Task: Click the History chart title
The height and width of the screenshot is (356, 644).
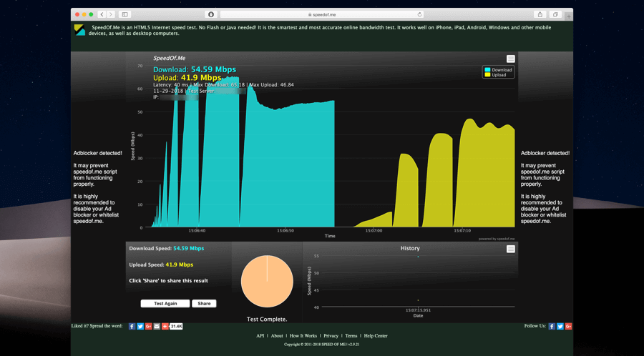Action: pyautogui.click(x=410, y=249)
